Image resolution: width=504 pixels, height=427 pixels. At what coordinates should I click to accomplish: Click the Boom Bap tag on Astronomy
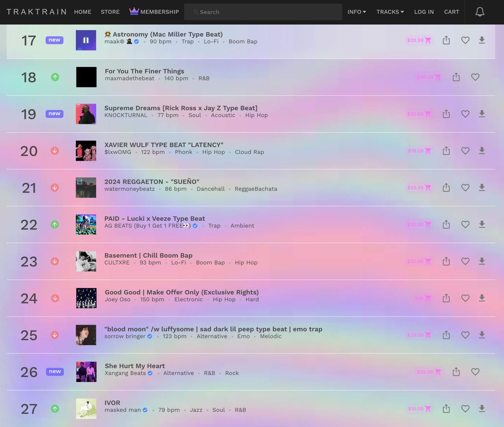243,41
